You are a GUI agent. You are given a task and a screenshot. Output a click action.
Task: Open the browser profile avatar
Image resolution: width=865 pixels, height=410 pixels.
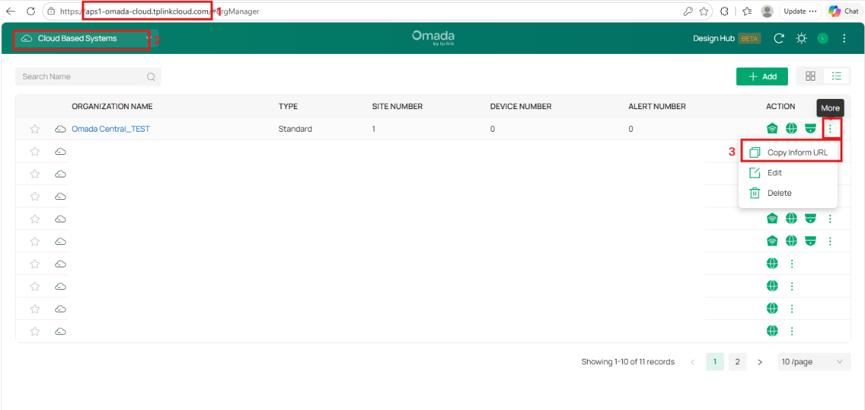pyautogui.click(x=767, y=11)
